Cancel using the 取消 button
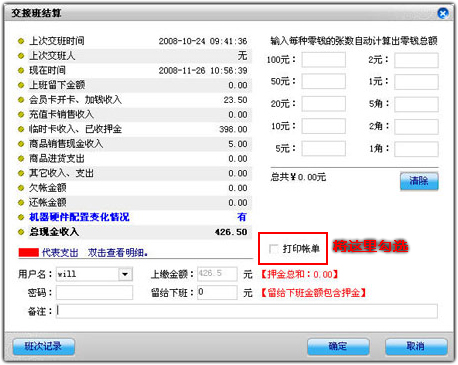 click(416, 346)
